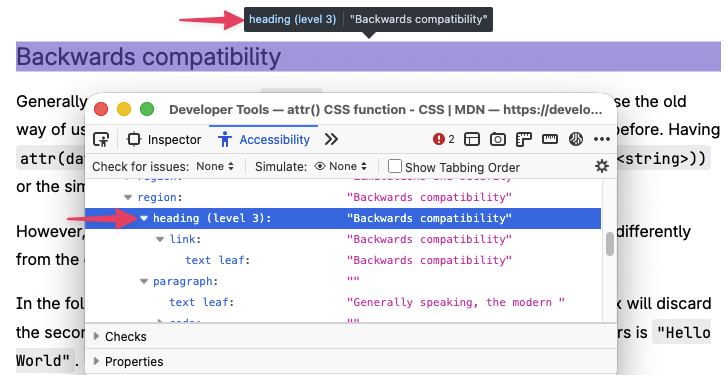Click the element picker icon in DevTools
727x375 pixels.
(x=101, y=139)
